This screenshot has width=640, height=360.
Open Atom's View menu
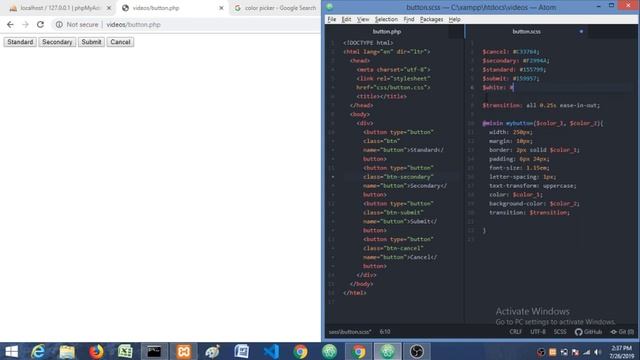coord(363,19)
